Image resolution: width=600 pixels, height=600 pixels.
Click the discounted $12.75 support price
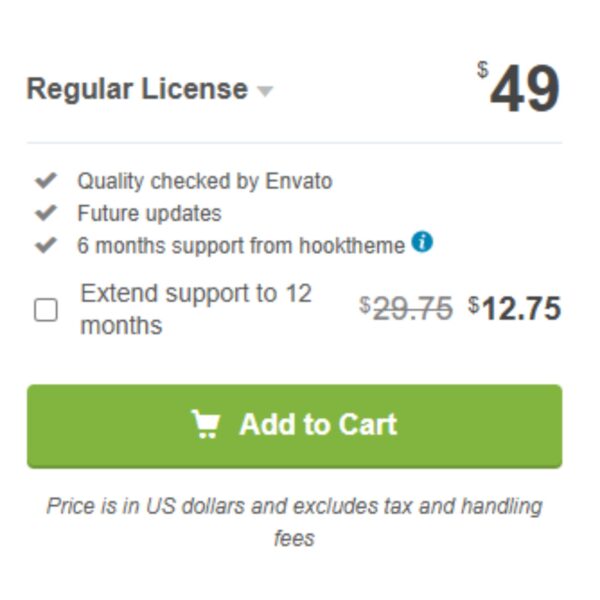(x=515, y=308)
